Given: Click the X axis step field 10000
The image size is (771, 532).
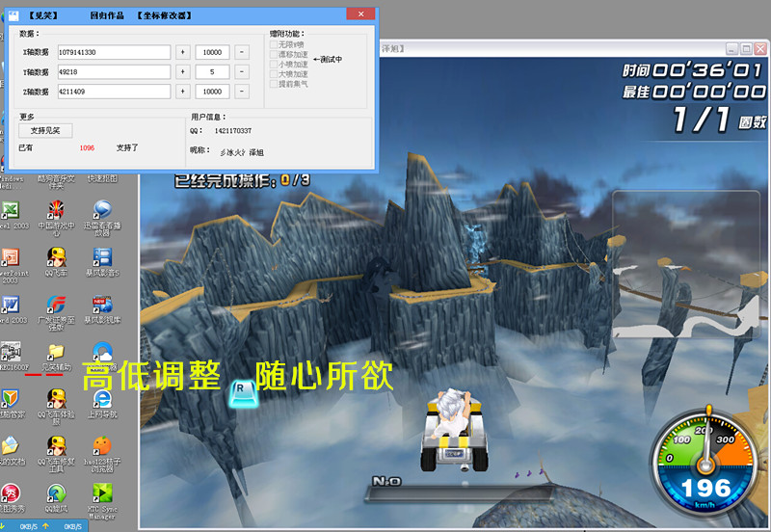Looking at the screenshot, I should [212, 52].
